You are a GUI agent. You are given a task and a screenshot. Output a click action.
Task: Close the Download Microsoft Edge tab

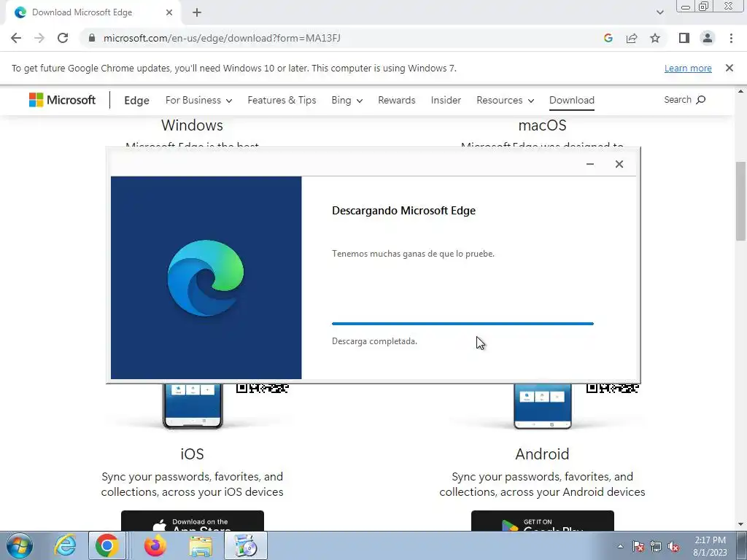coord(169,12)
